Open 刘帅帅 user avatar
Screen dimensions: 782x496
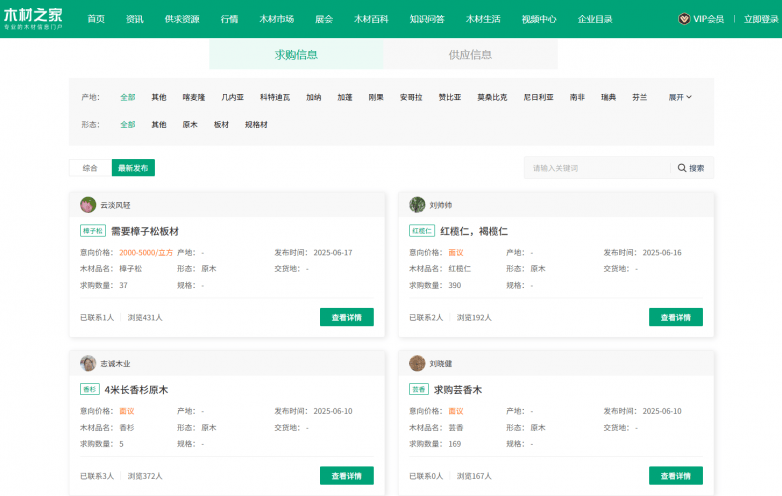point(417,205)
